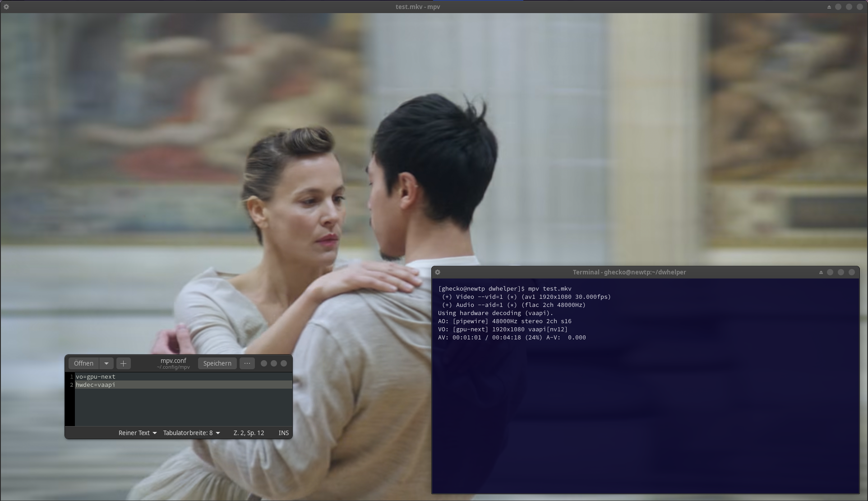Open the Tabulatorbreite: 8 dropdown
This screenshot has width=868, height=501.
coord(191,433)
